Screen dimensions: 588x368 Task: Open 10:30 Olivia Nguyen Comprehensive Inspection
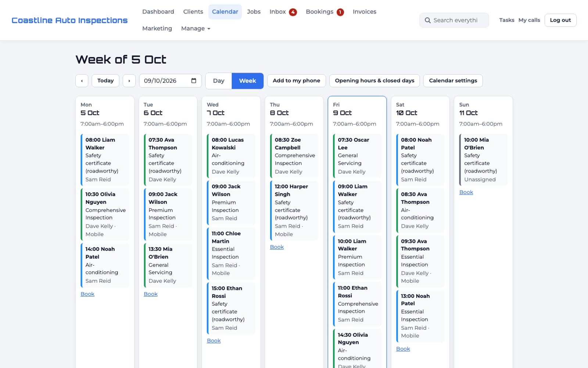[x=105, y=214]
